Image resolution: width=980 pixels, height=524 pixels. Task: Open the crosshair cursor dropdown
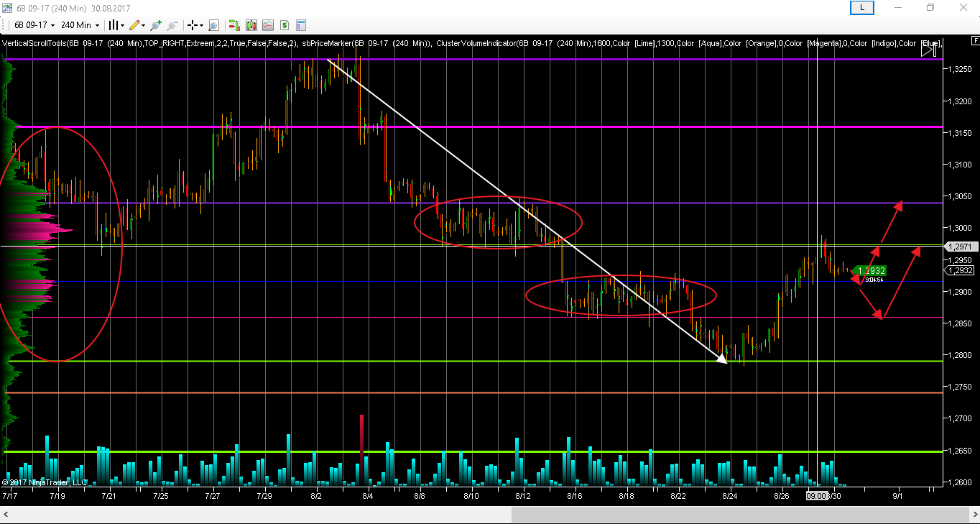195,25
